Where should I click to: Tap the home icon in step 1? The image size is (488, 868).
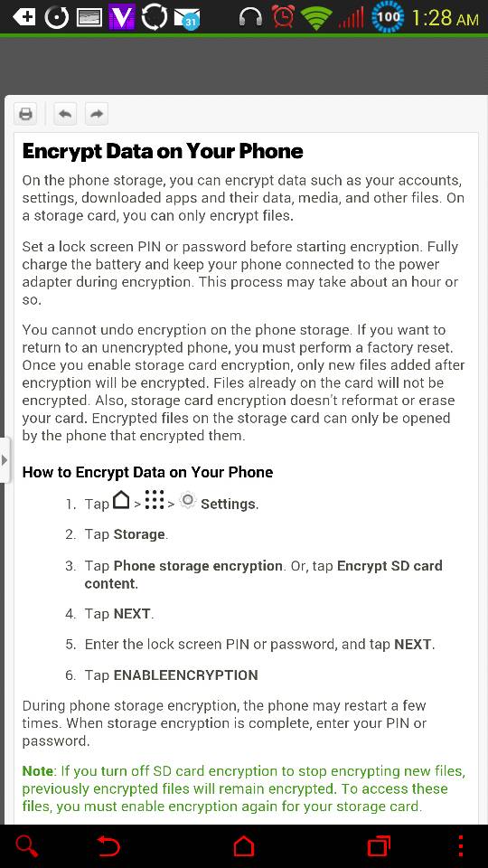point(121,500)
